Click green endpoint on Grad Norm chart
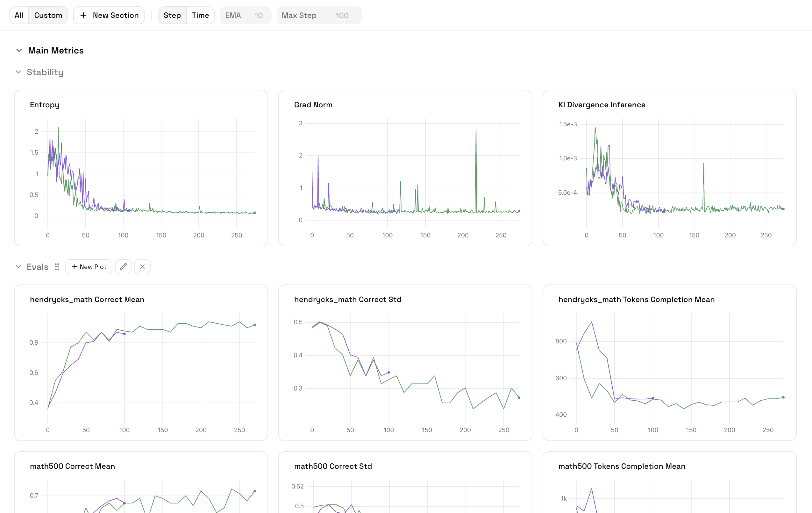 (519, 211)
